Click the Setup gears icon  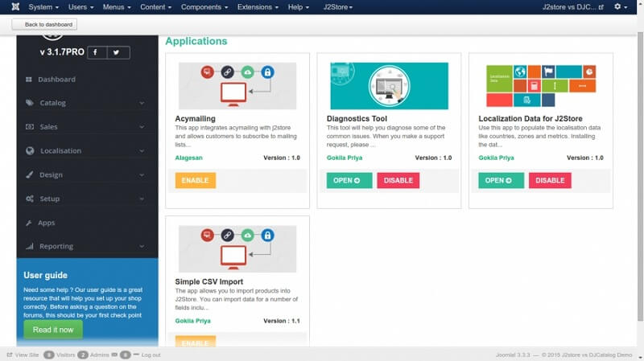tap(30, 199)
